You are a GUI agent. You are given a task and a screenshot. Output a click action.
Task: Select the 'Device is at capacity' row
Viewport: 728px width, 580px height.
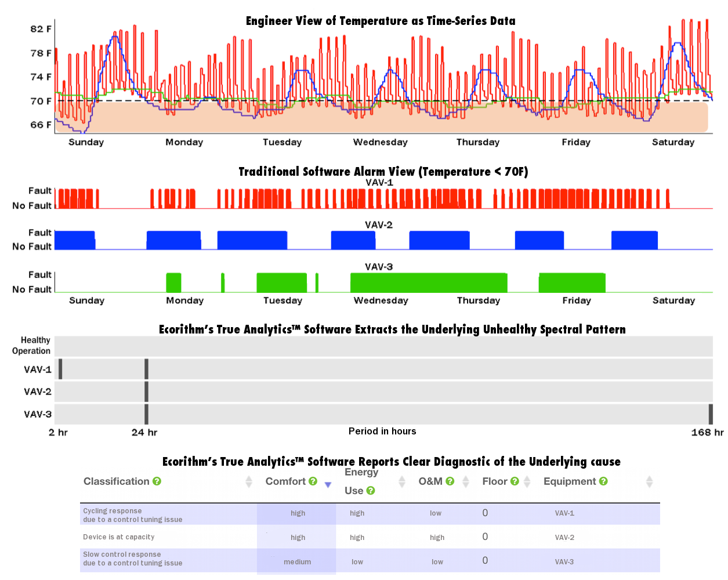click(x=370, y=537)
